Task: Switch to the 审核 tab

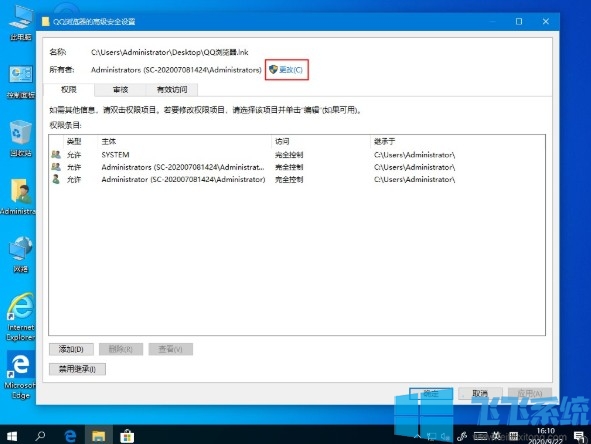Action: coord(120,90)
